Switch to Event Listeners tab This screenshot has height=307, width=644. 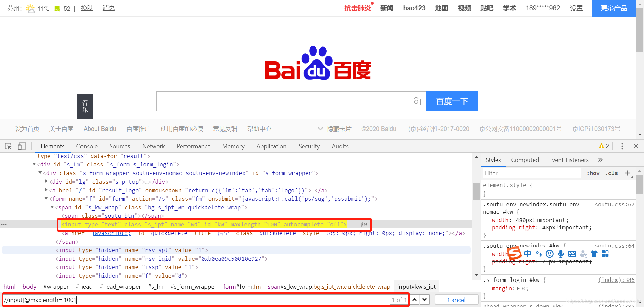[x=569, y=160]
